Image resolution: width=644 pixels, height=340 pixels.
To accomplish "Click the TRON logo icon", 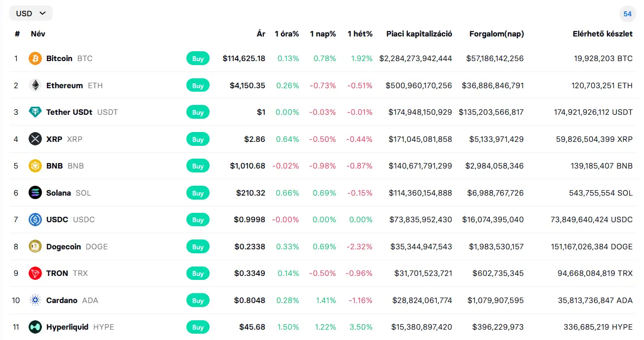I will click(35, 273).
